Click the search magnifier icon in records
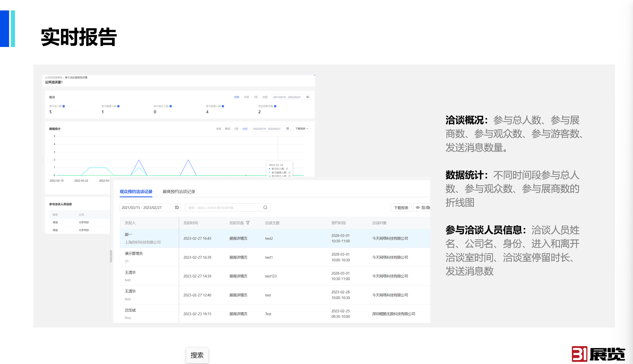The height and width of the screenshot is (364, 633). point(265,208)
